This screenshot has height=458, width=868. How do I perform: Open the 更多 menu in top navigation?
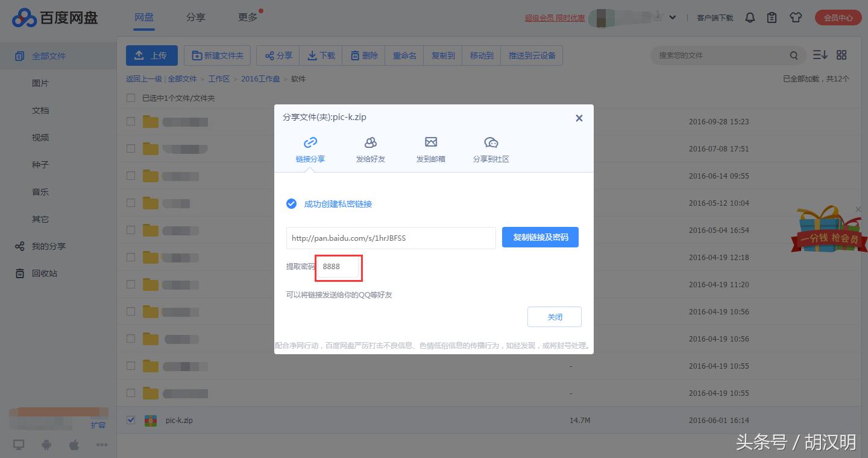(x=247, y=17)
